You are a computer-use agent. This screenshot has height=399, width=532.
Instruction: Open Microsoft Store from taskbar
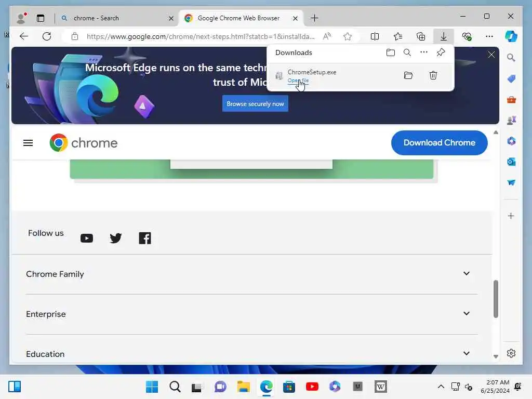[289, 387]
